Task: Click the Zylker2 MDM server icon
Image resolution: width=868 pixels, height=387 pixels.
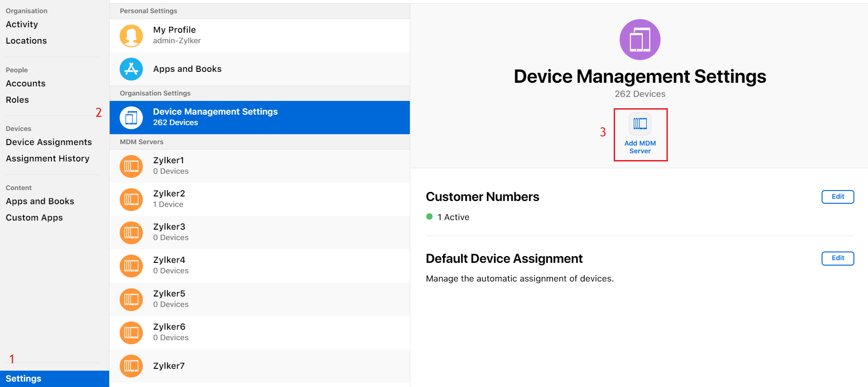Action: pyautogui.click(x=131, y=199)
